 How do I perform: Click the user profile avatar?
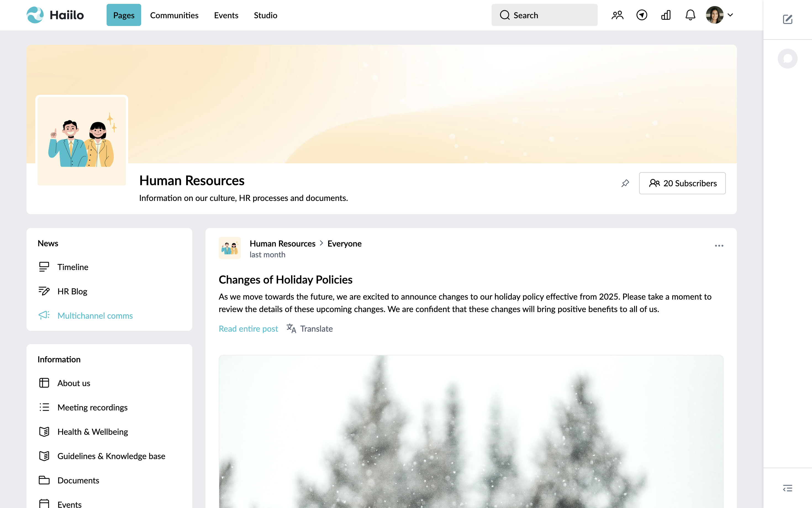click(x=714, y=15)
